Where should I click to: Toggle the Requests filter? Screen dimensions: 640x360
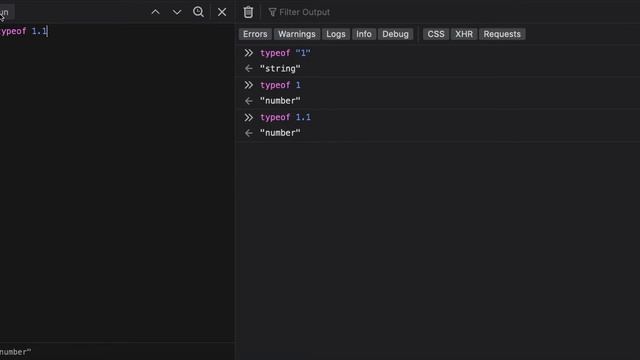pyautogui.click(x=502, y=34)
